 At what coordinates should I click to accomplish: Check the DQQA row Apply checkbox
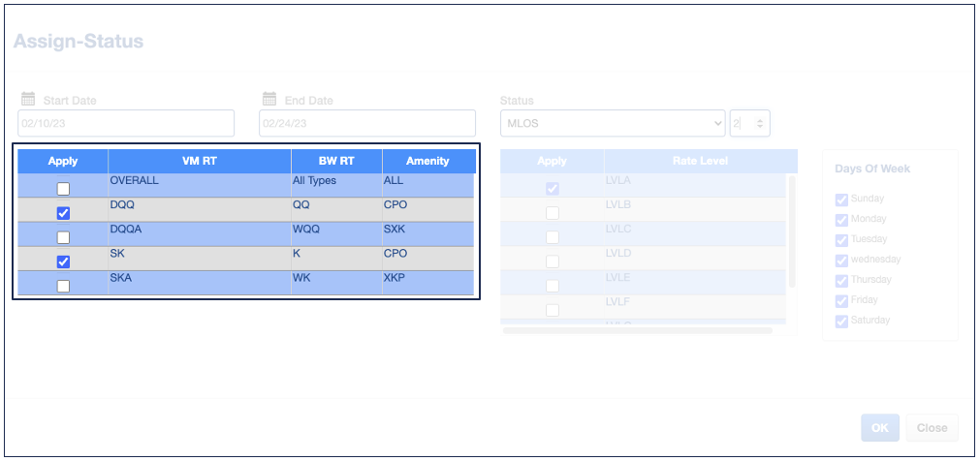click(x=63, y=237)
